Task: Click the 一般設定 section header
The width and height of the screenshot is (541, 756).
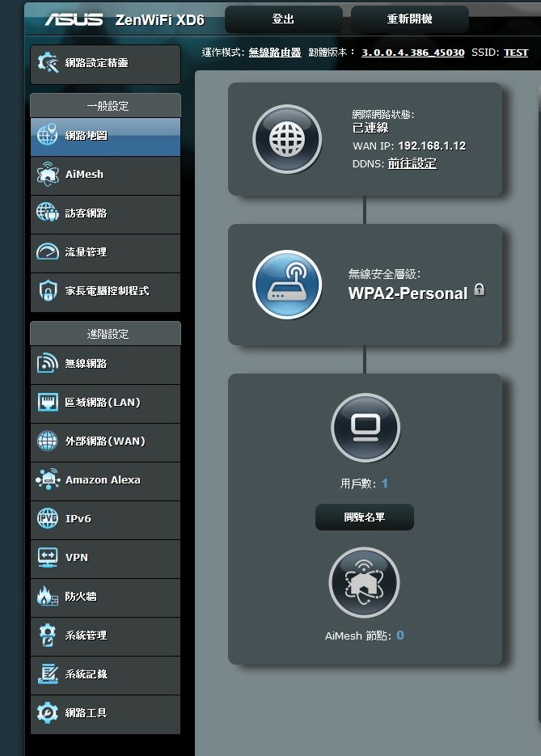Action: point(108,106)
